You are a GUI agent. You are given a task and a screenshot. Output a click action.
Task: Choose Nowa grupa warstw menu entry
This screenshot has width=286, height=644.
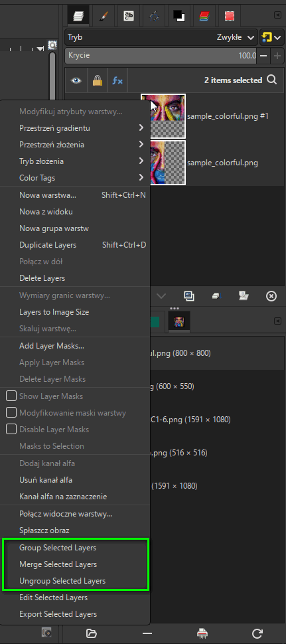(75, 228)
